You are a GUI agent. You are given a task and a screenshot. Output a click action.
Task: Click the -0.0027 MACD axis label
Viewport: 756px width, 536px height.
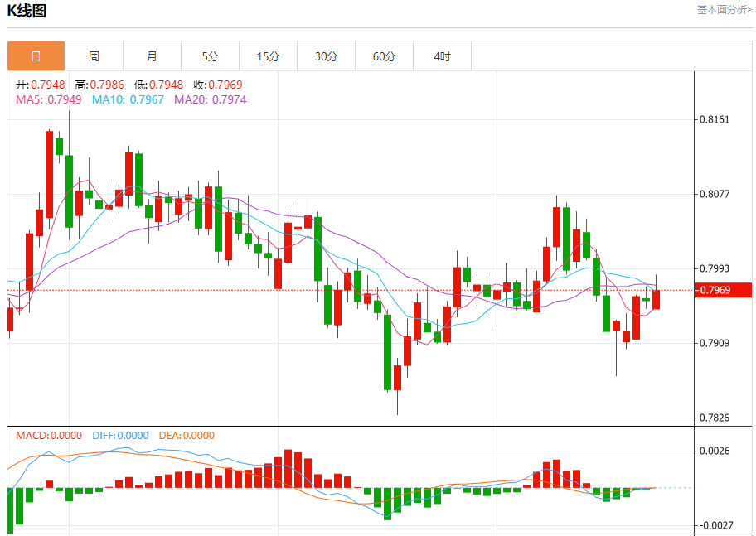[x=715, y=525]
